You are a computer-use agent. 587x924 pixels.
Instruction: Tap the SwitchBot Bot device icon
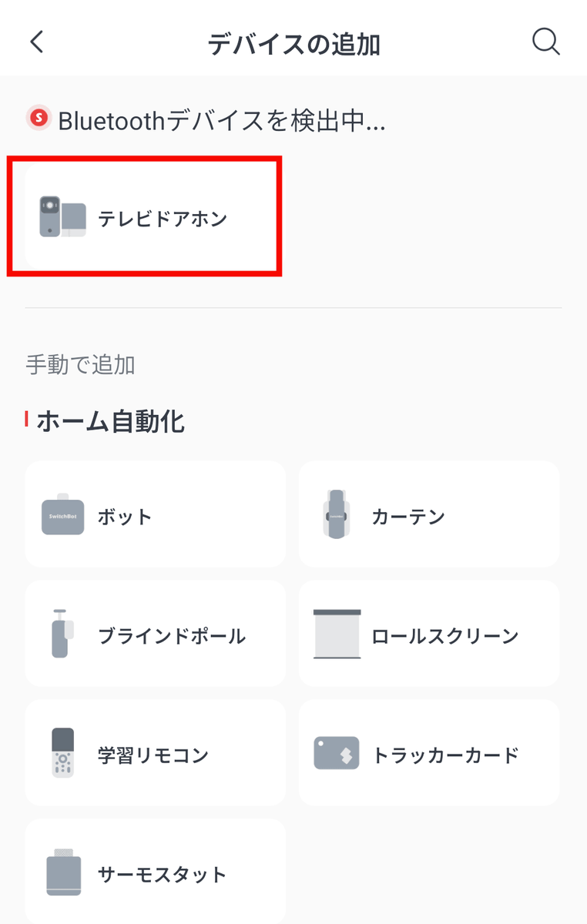(62, 515)
